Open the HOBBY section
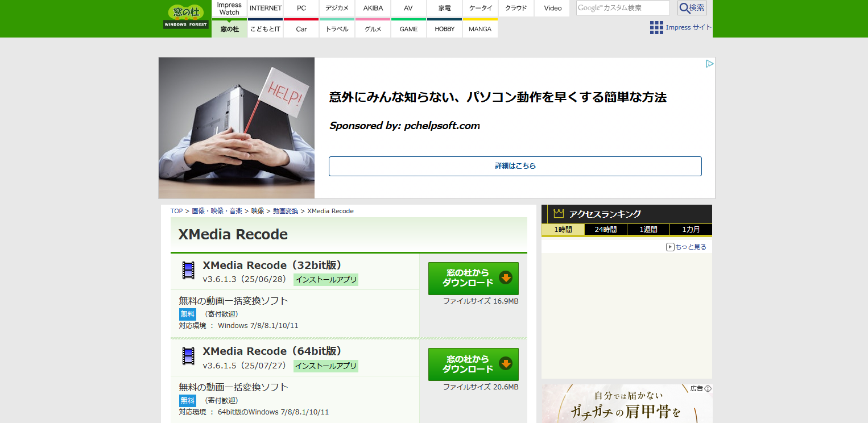The image size is (868, 423). (x=444, y=28)
